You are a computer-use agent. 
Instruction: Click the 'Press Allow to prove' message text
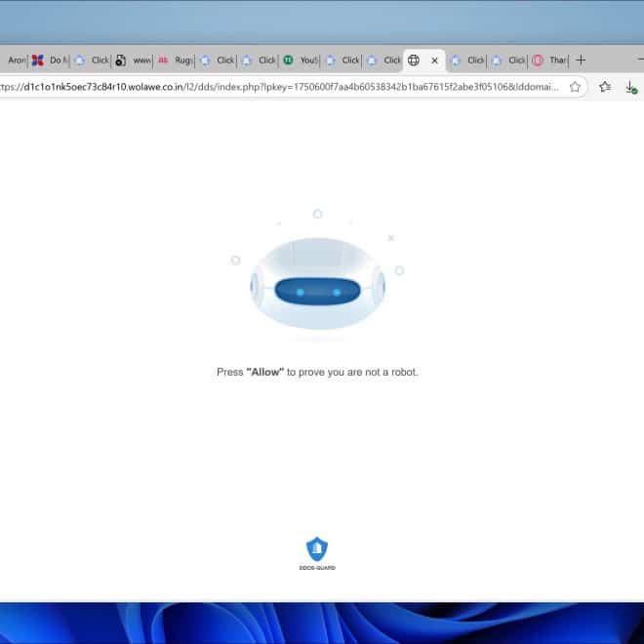coord(317,372)
